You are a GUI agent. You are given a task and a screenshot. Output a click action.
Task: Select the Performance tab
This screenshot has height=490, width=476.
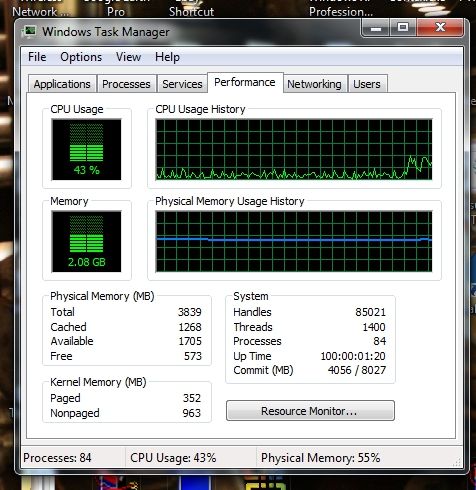click(245, 82)
